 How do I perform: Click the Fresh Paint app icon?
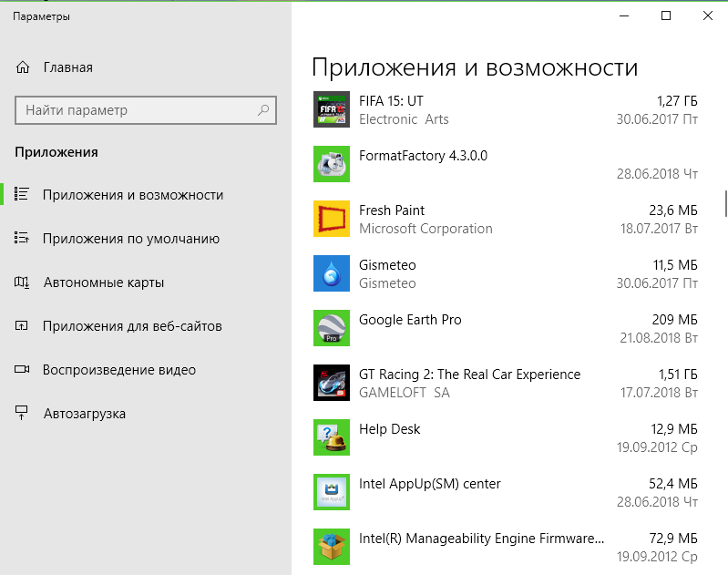[x=332, y=219]
